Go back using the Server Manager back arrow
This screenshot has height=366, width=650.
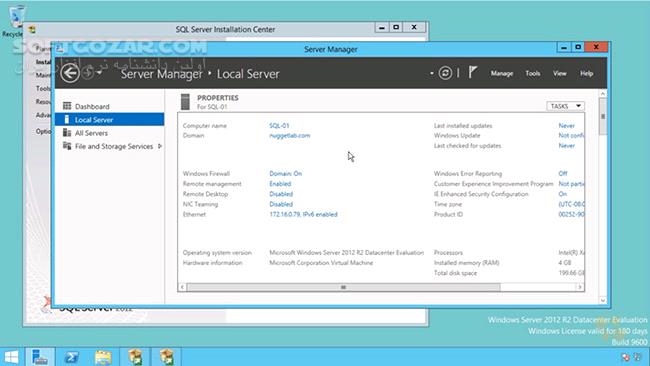[70, 73]
